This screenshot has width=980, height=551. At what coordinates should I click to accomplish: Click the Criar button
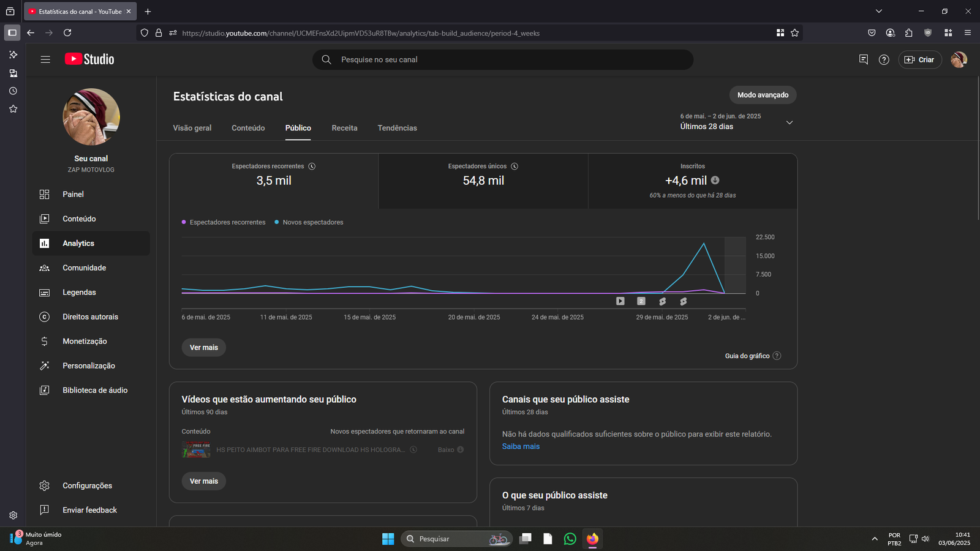920,59
